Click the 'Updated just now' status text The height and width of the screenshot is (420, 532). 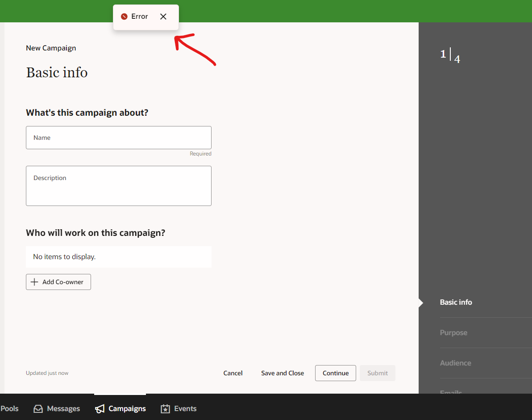point(47,373)
